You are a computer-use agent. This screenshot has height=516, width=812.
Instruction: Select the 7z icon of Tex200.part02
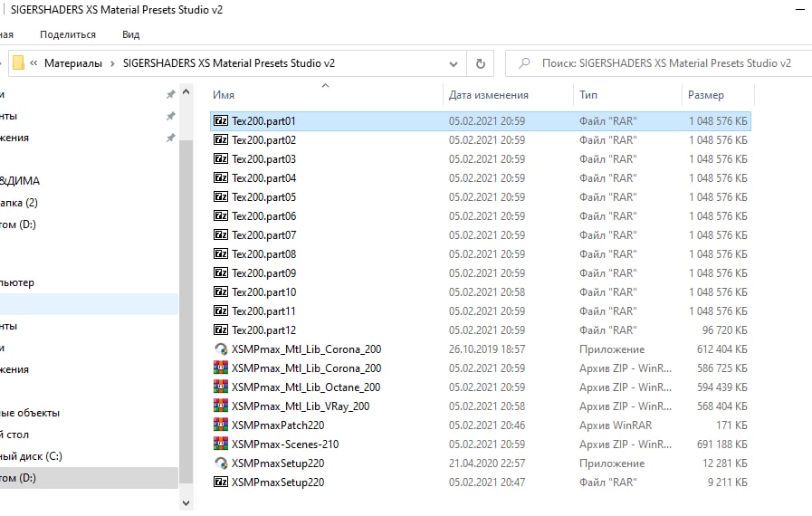(x=221, y=140)
